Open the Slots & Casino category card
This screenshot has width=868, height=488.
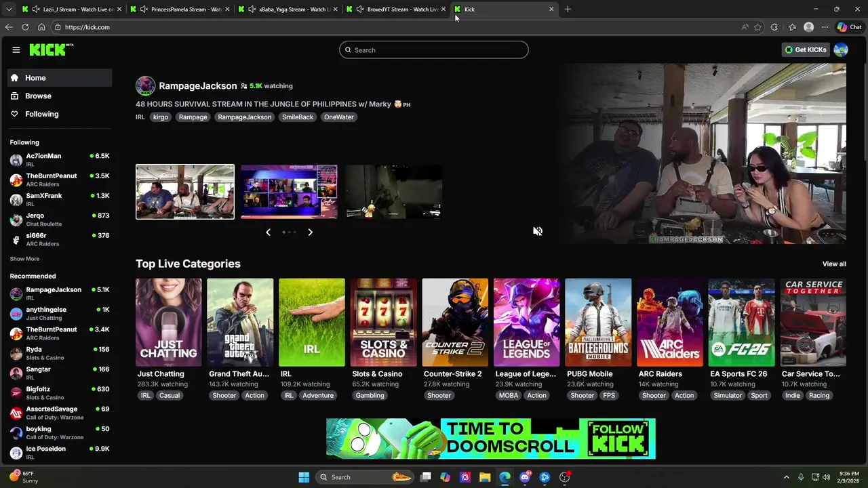click(383, 323)
